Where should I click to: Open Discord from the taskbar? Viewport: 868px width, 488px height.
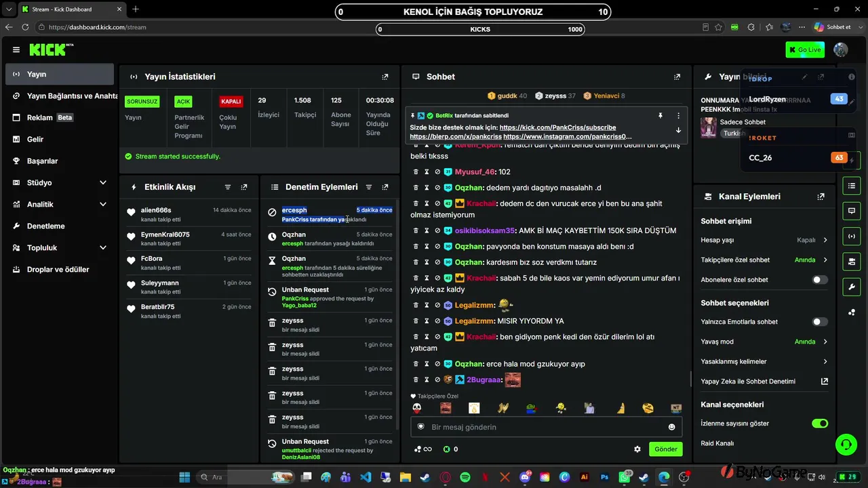[525, 477]
